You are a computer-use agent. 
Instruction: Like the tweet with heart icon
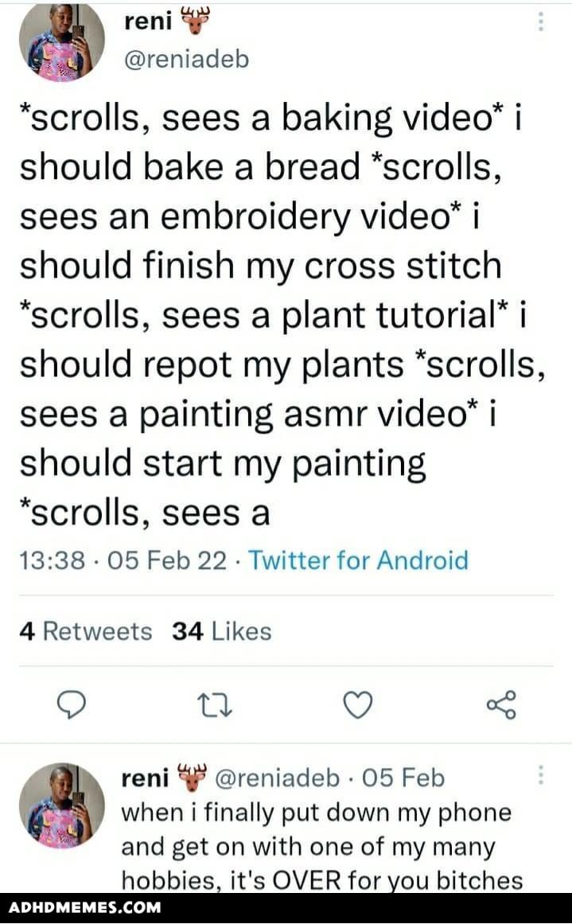tap(358, 704)
